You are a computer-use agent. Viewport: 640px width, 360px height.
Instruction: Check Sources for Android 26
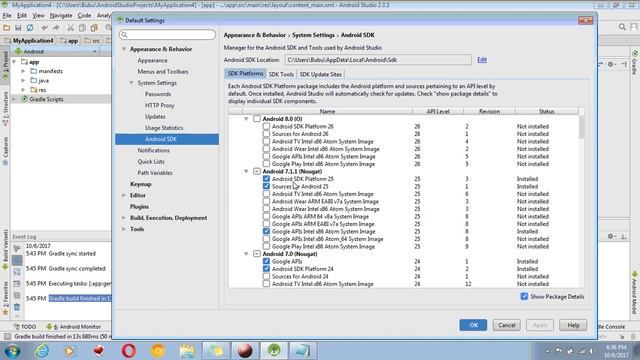266,134
